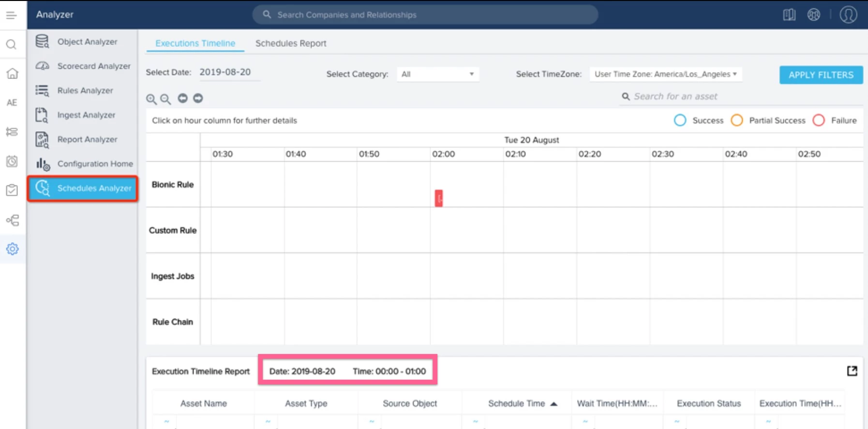Open Scorecard Analyzer menu item
Image resolution: width=868 pixels, height=429 pixels.
click(x=83, y=66)
